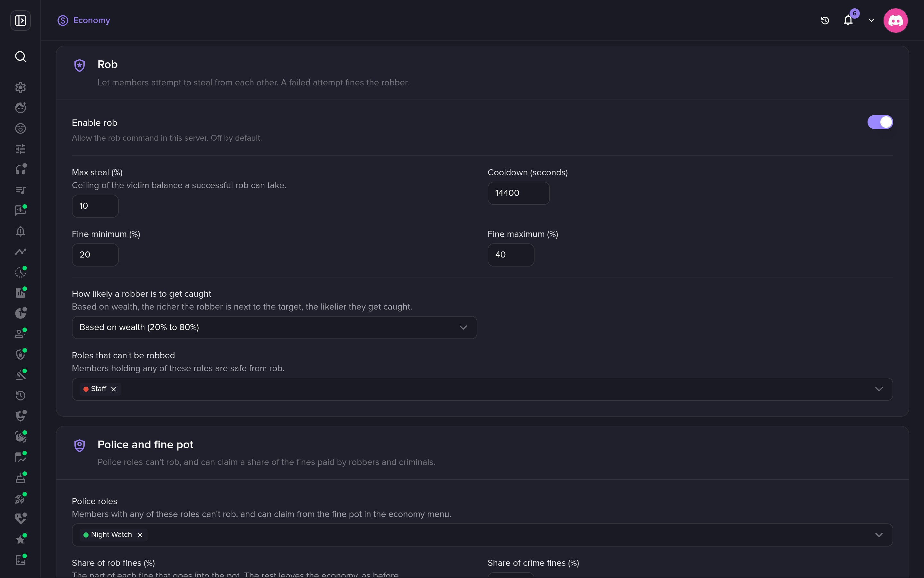Open the gavel moderation icon in sidebar

pos(20,375)
